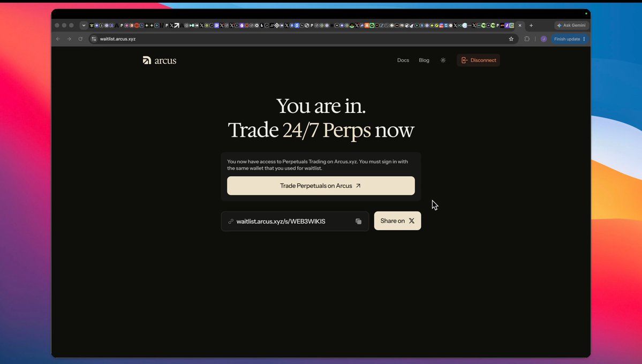Open the Chrome profile avatar

[543, 39]
